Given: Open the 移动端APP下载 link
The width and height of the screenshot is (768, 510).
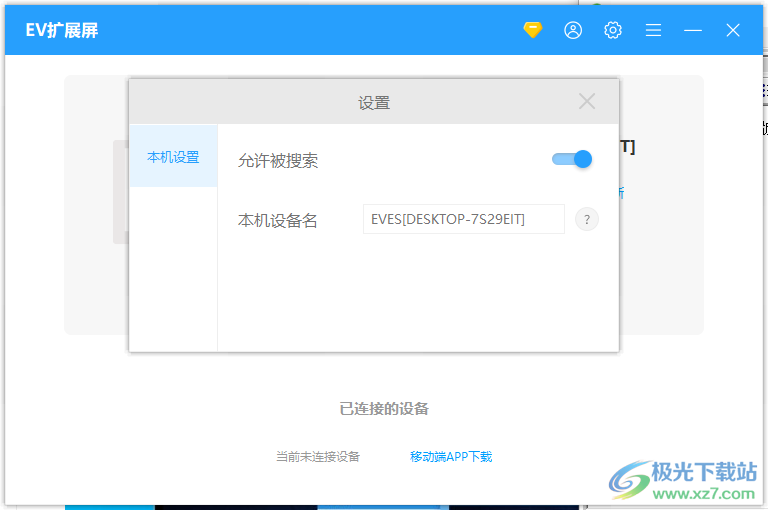Looking at the screenshot, I should coord(451,457).
